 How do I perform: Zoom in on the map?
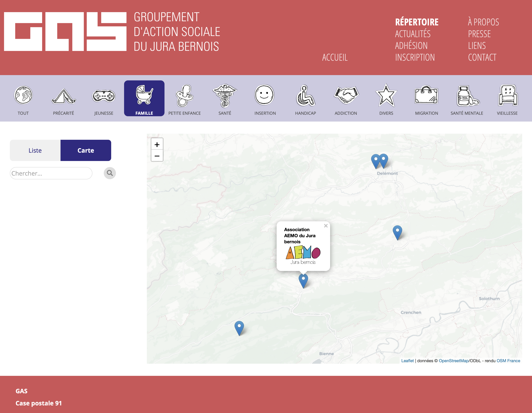click(x=157, y=145)
